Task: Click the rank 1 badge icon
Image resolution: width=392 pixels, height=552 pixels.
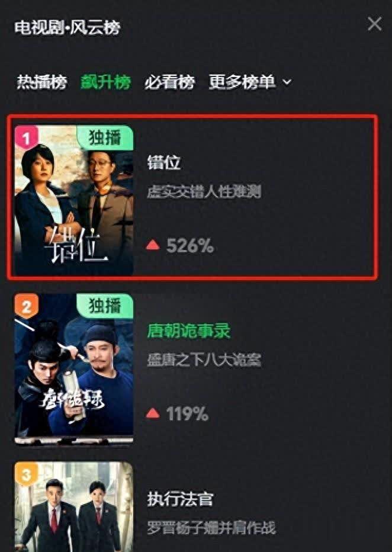Action: 26,137
